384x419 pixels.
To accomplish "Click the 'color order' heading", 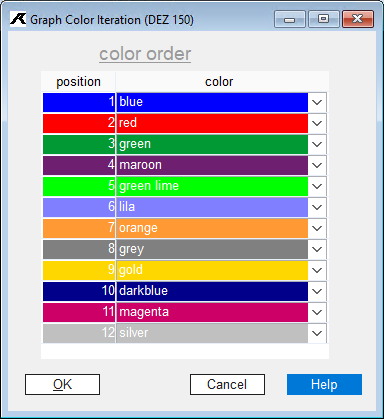I will point(145,54).
